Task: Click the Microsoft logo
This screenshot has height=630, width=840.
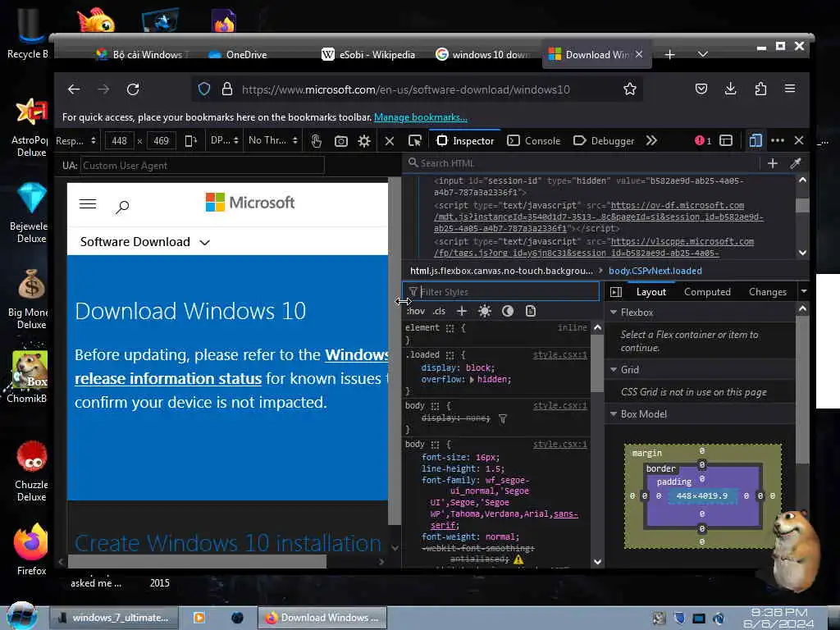Action: click(x=250, y=203)
